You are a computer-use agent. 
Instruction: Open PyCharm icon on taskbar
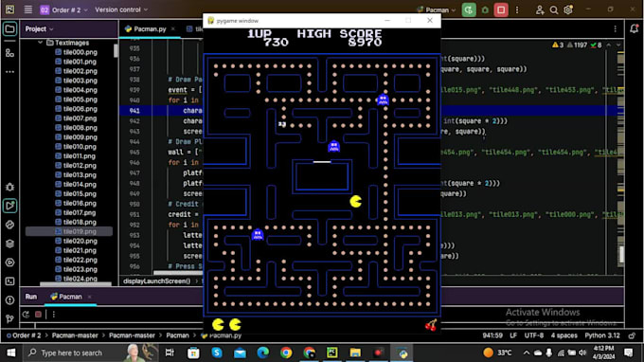(331, 353)
